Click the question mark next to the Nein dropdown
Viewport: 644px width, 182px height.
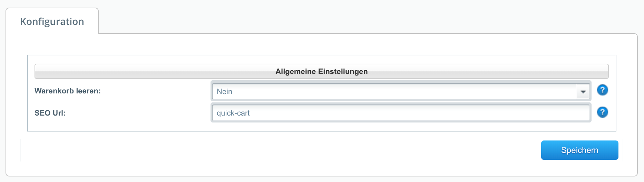(x=602, y=90)
